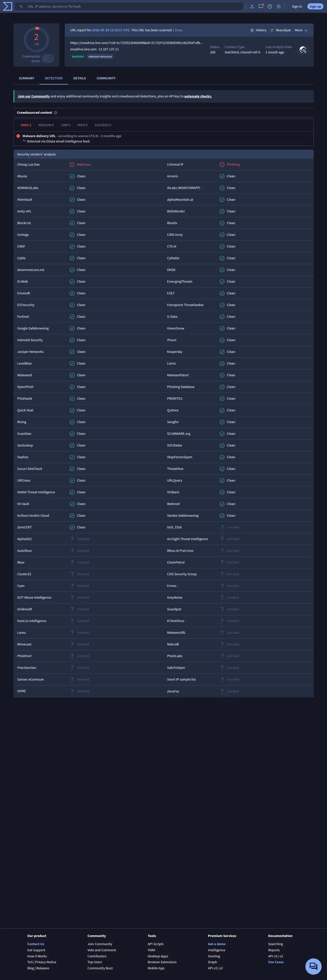The height and width of the screenshot is (980, 327).
Task: Click the Sign up button
Action: coord(315,6)
